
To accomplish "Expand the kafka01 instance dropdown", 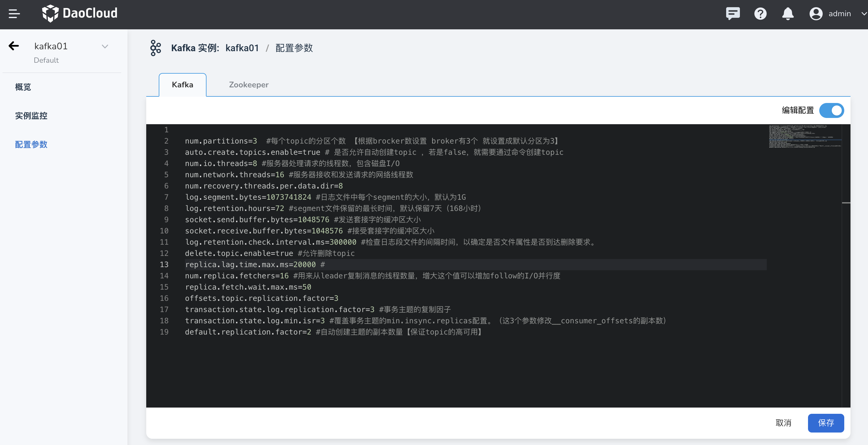I will pyautogui.click(x=105, y=46).
